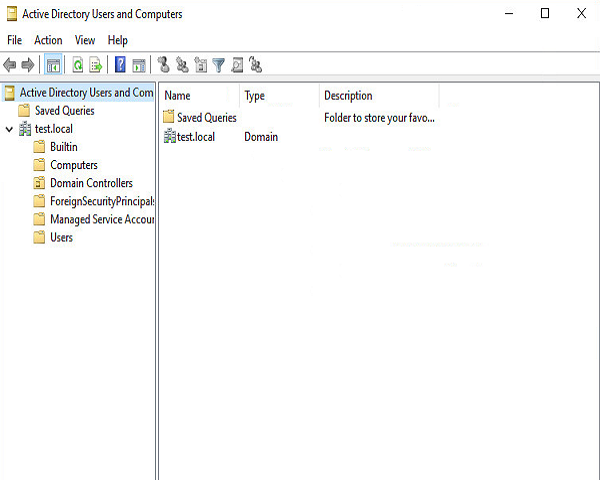Maximize the Active Directory window
Image resolution: width=600 pixels, height=480 pixels.
545,13
